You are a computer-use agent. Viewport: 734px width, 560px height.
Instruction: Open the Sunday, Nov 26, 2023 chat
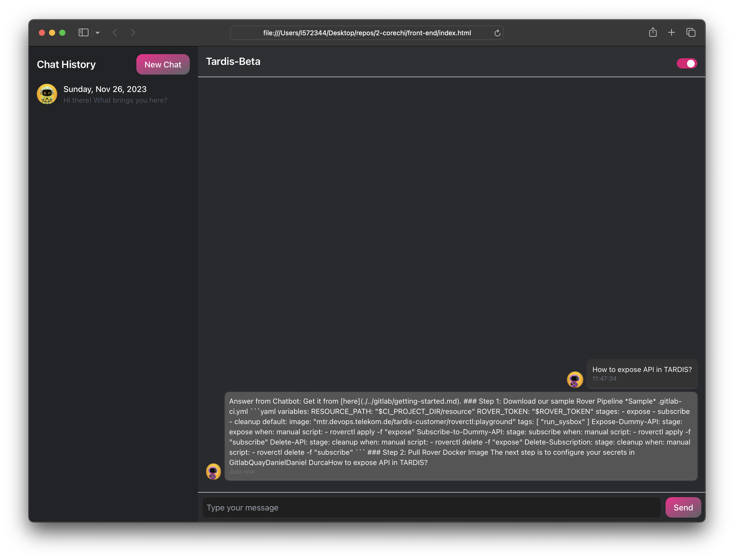[105, 89]
